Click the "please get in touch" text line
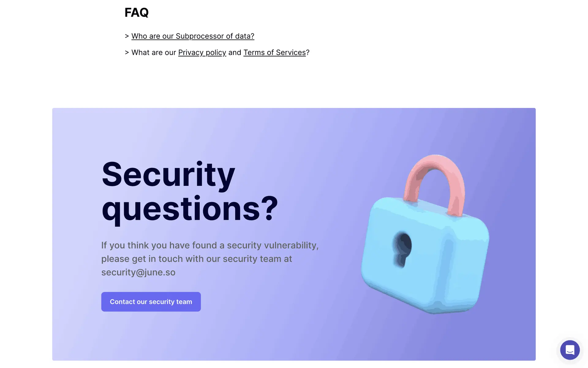 point(197,259)
